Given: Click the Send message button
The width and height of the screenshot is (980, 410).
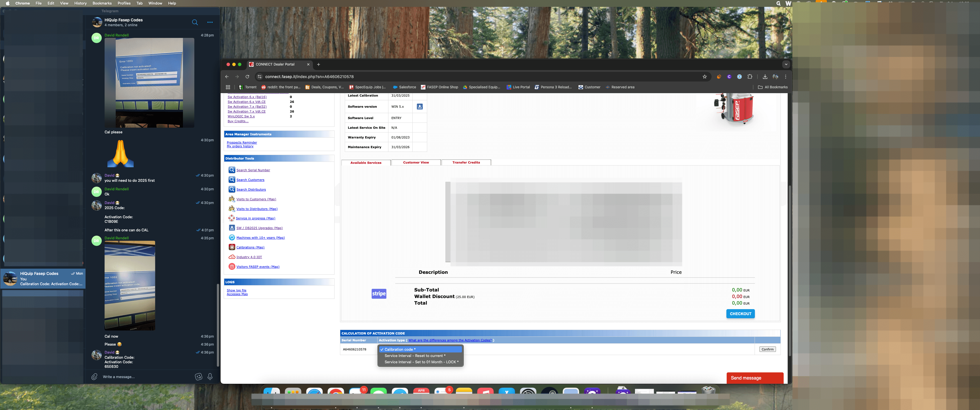Looking at the screenshot, I should click(x=755, y=378).
